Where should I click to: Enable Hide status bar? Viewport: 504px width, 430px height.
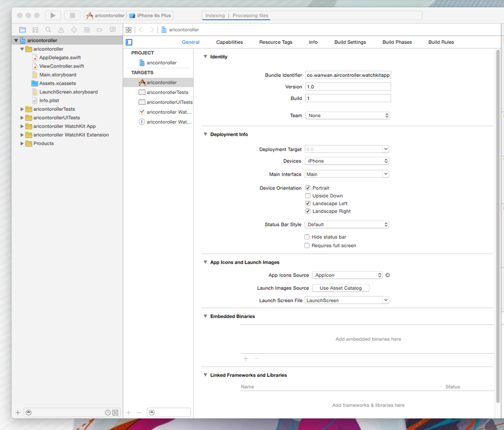click(307, 237)
